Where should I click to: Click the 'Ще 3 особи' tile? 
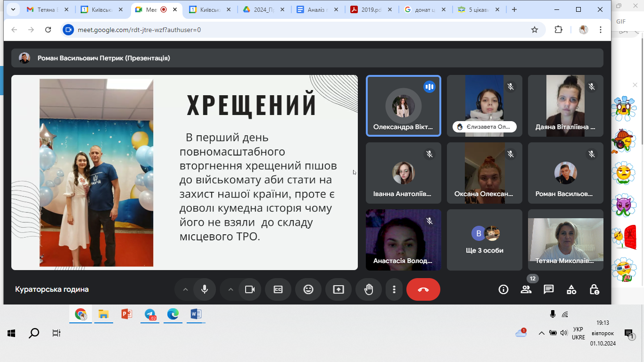[484, 240]
